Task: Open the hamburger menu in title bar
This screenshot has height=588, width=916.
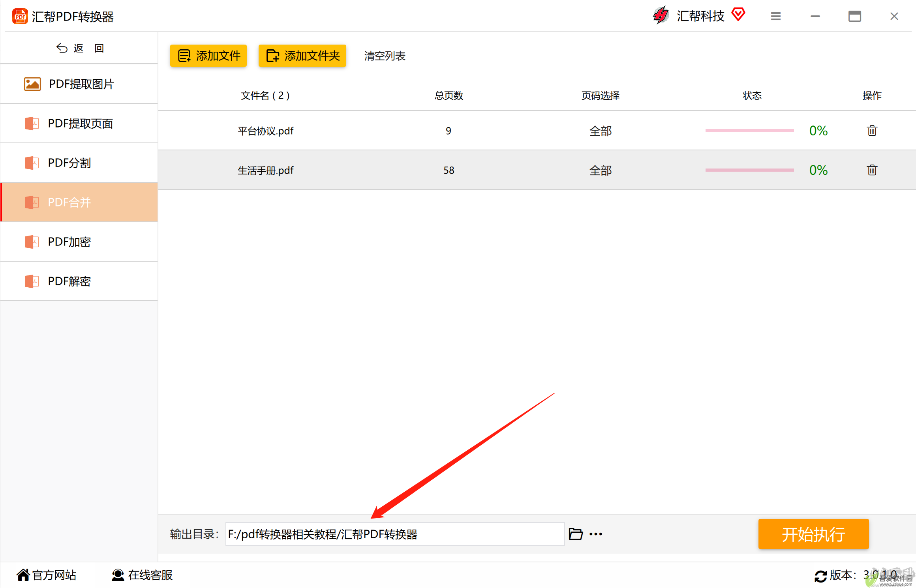Action: point(776,16)
